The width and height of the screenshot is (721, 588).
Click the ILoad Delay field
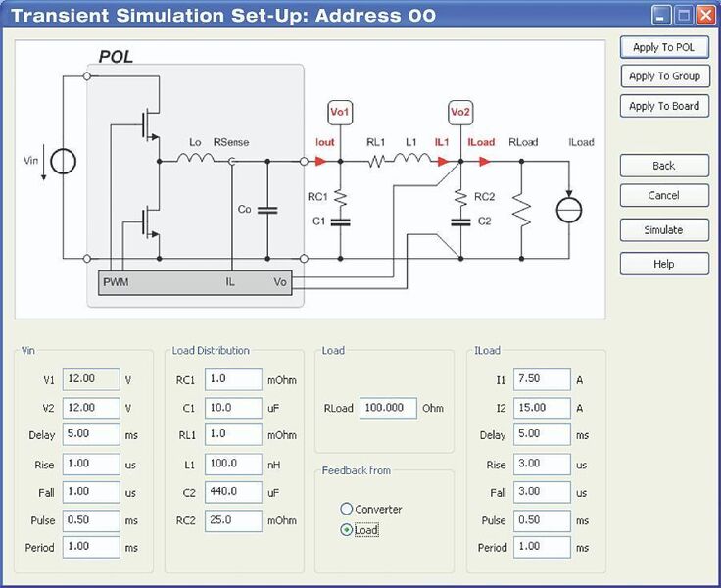(x=542, y=434)
